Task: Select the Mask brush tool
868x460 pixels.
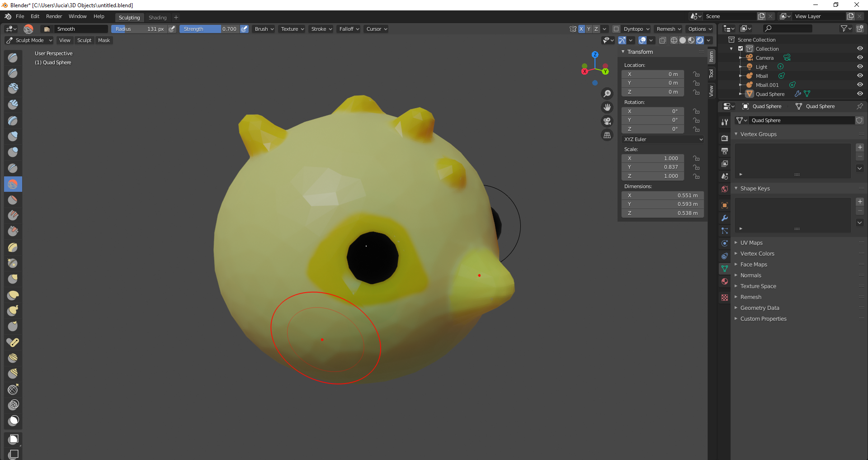Action: tap(13, 421)
